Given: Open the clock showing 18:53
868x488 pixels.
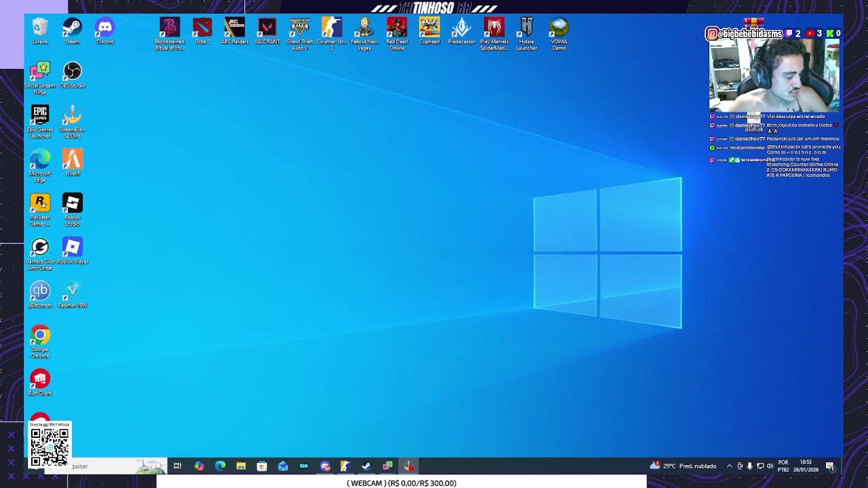Looking at the screenshot, I should point(806,466).
